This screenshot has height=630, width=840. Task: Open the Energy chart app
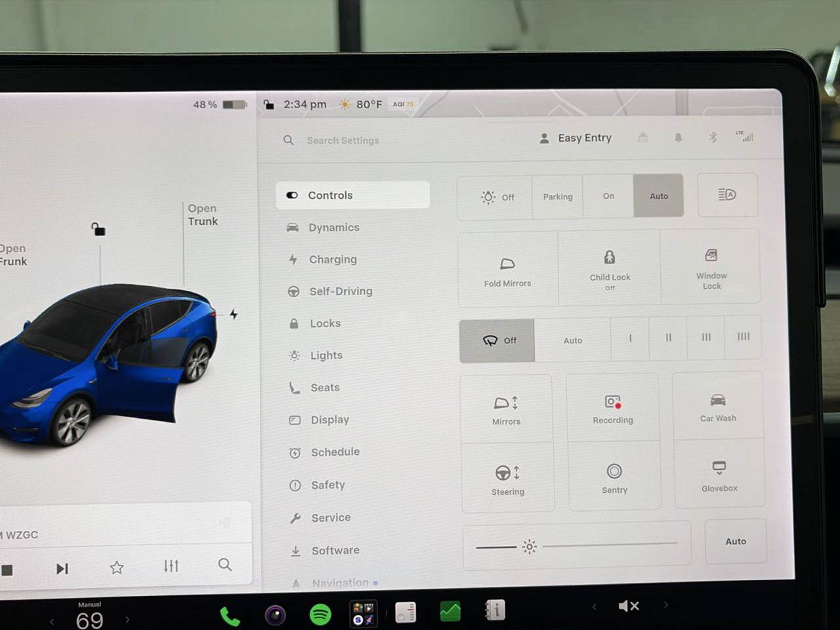coord(450,612)
